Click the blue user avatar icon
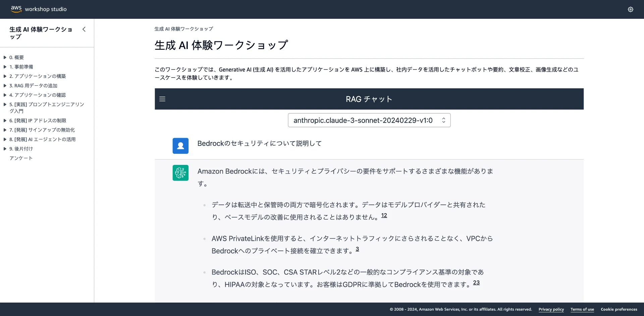The width and height of the screenshot is (644, 316). point(180,146)
